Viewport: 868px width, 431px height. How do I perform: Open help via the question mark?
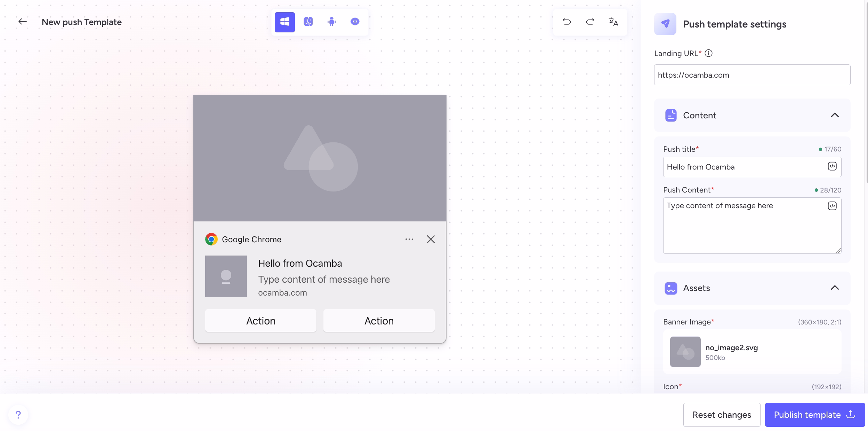tap(18, 414)
